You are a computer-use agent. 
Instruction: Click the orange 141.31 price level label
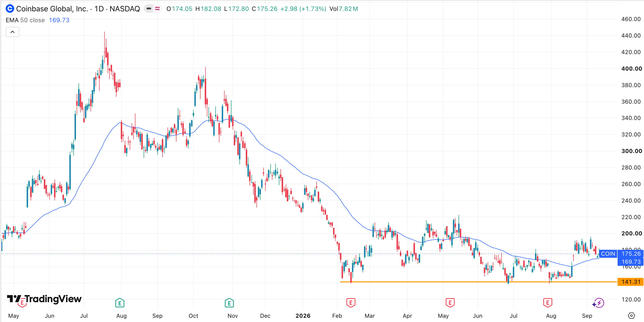coord(631,282)
